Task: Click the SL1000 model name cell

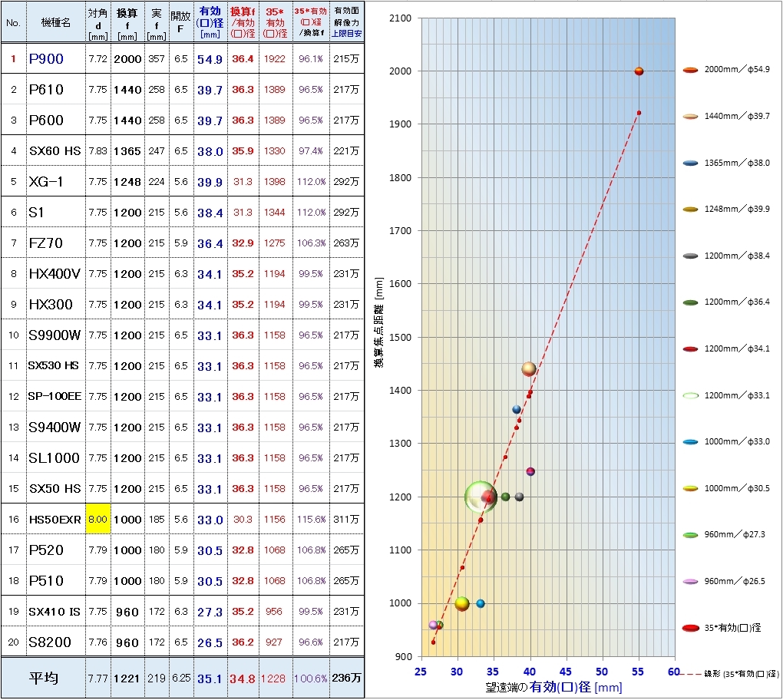Action: click(x=55, y=458)
